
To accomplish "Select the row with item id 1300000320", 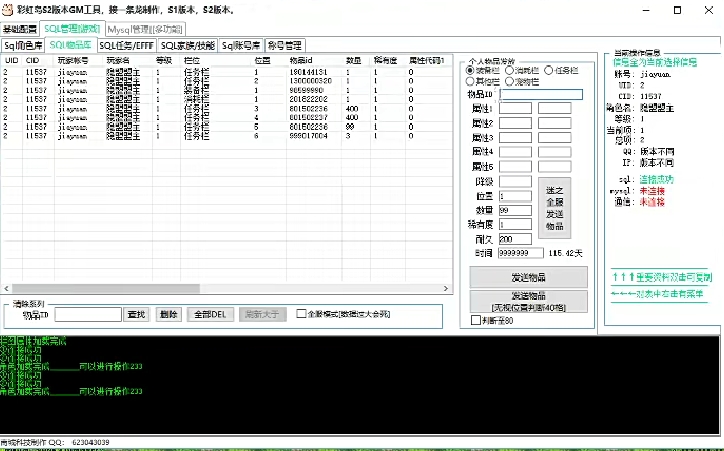I will tap(226, 81).
